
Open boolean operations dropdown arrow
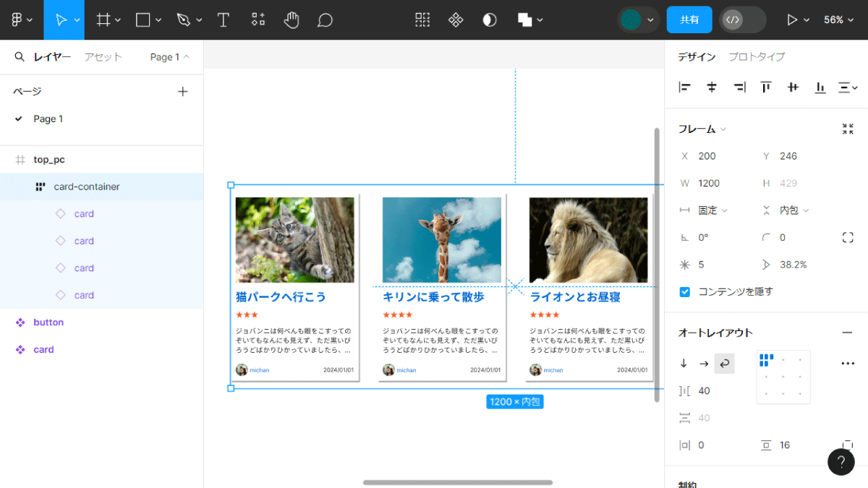(540, 20)
